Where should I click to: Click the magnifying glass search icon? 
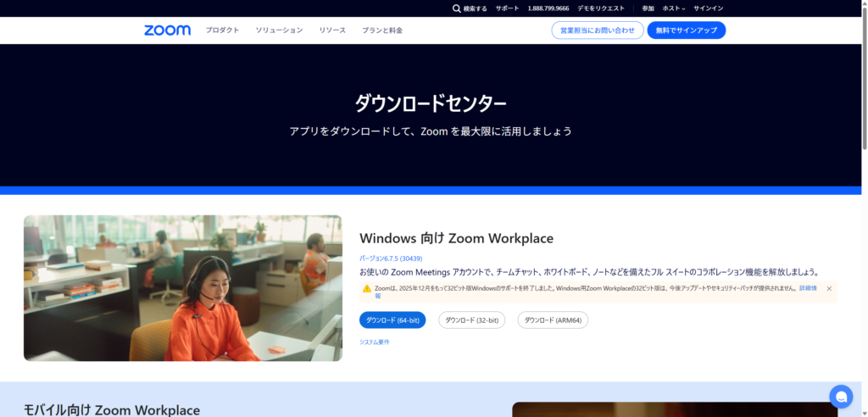(x=457, y=8)
